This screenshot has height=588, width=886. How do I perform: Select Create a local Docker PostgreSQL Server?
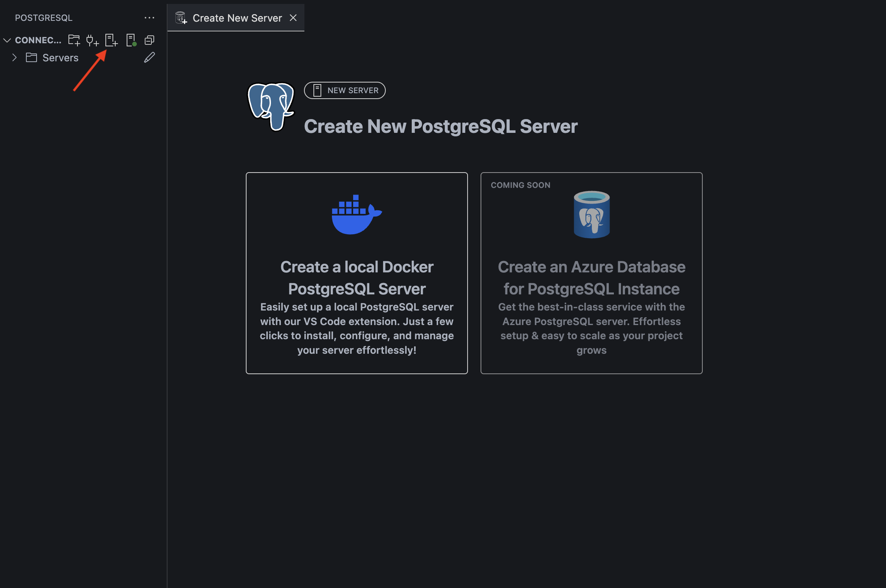(x=356, y=273)
